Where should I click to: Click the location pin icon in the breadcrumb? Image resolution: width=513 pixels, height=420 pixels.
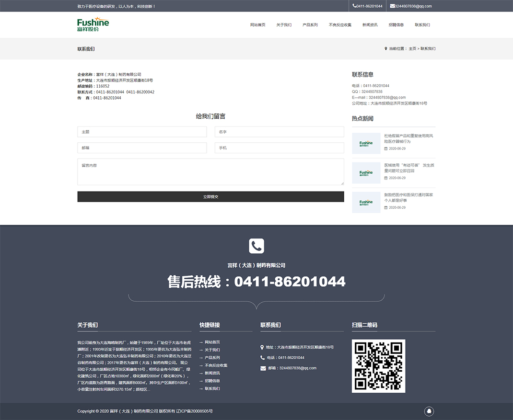pos(385,49)
